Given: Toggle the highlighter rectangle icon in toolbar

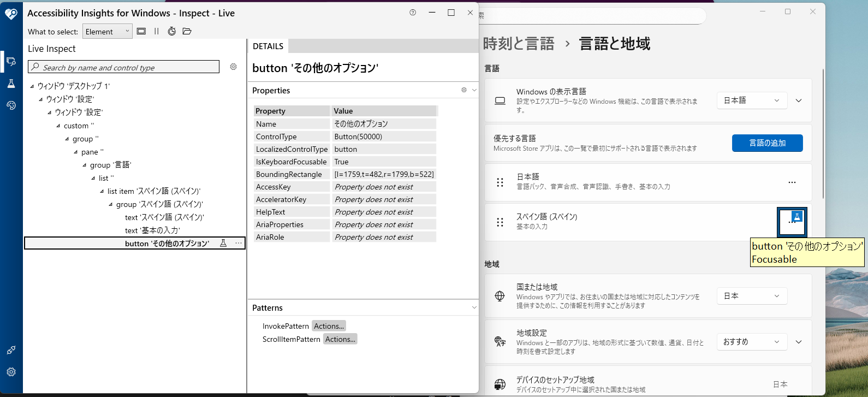Looking at the screenshot, I should (x=141, y=31).
